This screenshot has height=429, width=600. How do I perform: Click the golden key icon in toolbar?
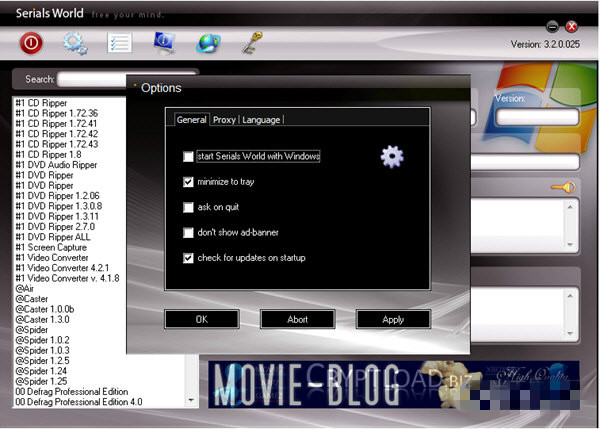(x=253, y=42)
